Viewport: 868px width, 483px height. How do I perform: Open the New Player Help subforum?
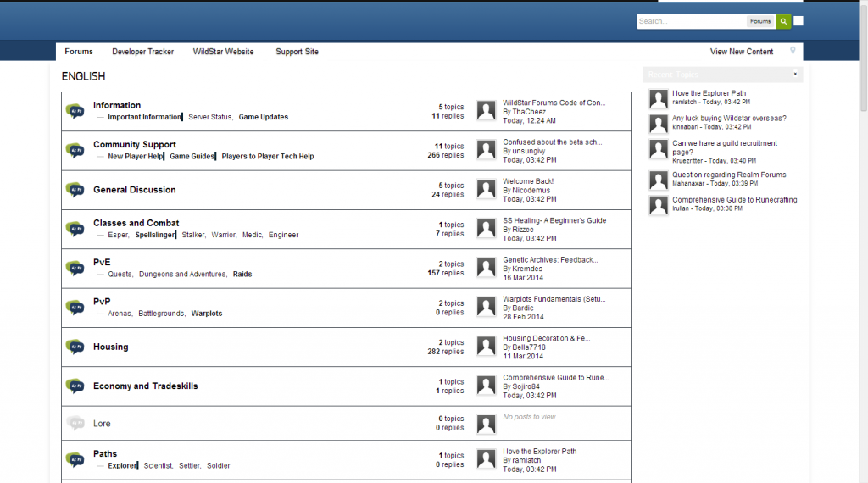click(x=136, y=157)
